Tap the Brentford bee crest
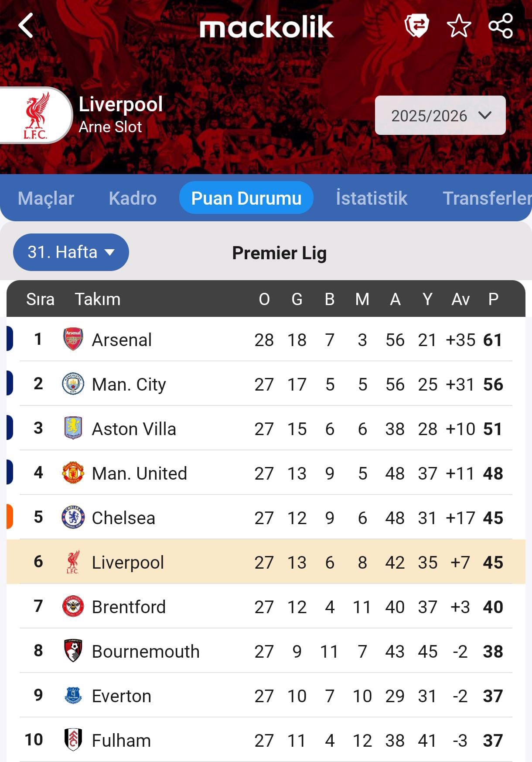This screenshot has width=532, height=762. point(73,606)
